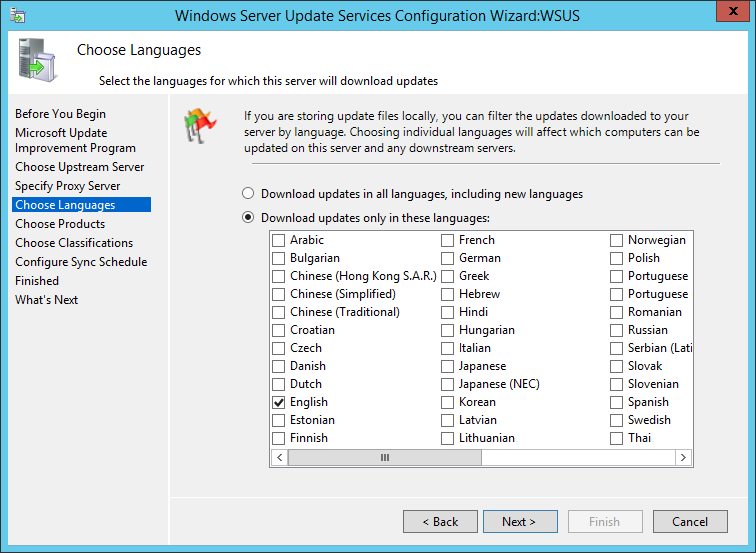756x553 pixels.
Task: Select Download updates in all languages option
Action: click(x=248, y=194)
